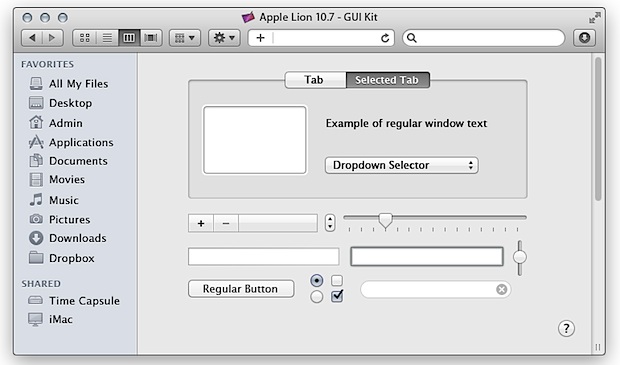Screen dimensions: 620x365
Task: Switch to the unselected Tab
Action: tap(315, 80)
